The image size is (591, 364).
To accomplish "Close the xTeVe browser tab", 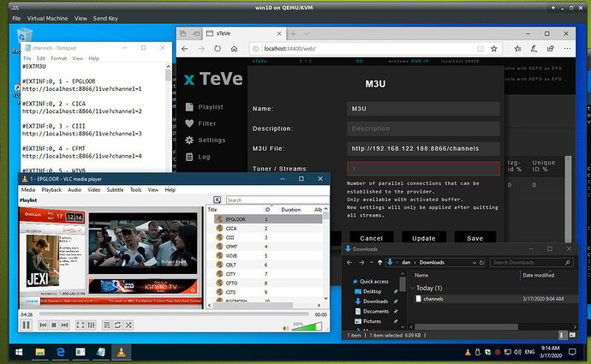I will 279,33.
